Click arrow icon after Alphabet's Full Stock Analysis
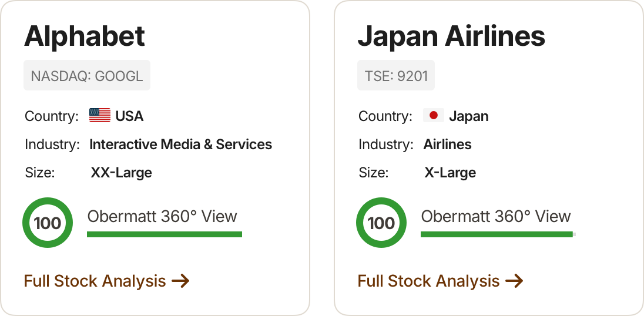 pyautogui.click(x=181, y=281)
